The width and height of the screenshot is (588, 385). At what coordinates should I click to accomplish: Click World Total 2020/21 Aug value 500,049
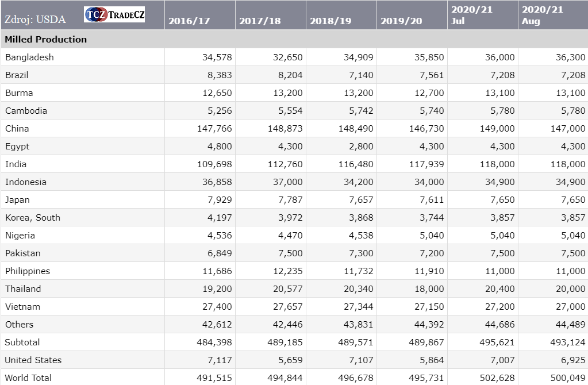(568, 378)
